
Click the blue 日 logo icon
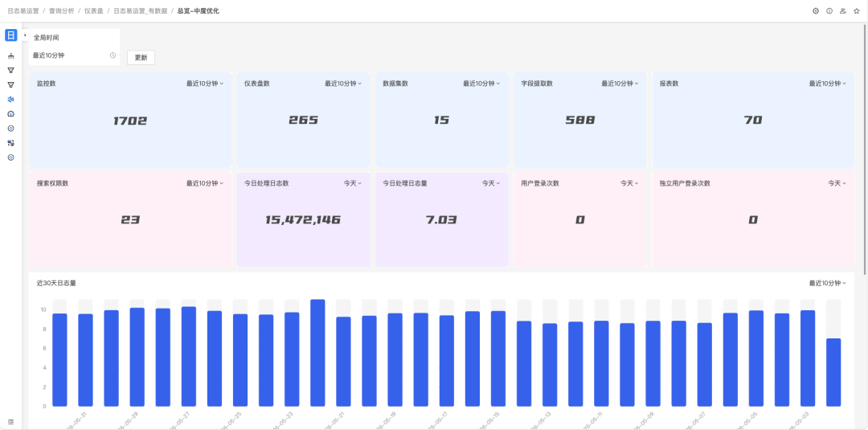pyautogui.click(x=10, y=35)
